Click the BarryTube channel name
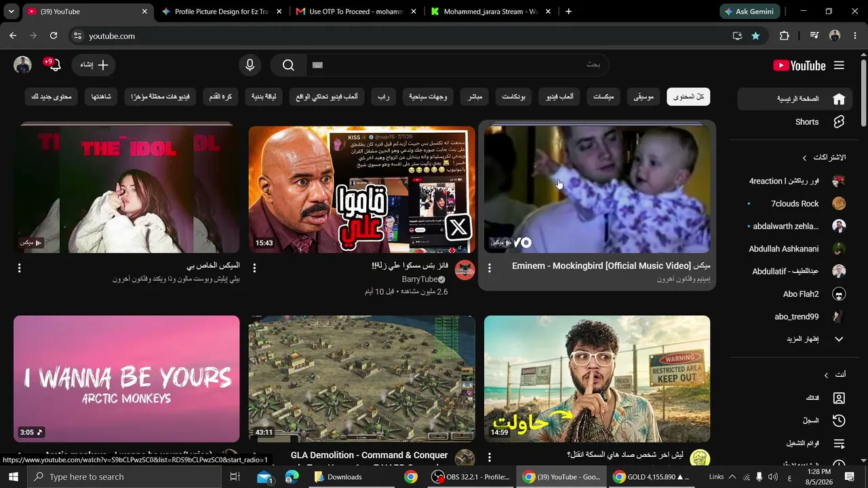This screenshot has width=868, height=488. tap(419, 279)
